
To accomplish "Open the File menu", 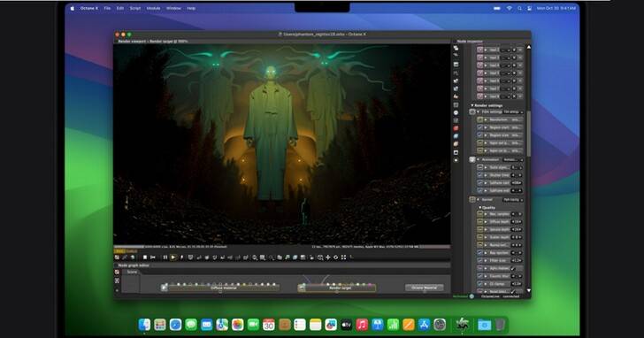I will coord(107,8).
